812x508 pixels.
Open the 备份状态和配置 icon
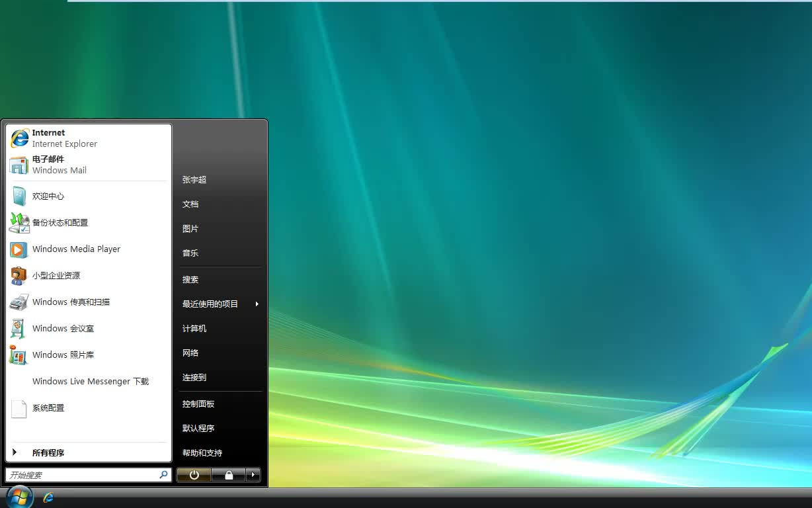pos(19,223)
